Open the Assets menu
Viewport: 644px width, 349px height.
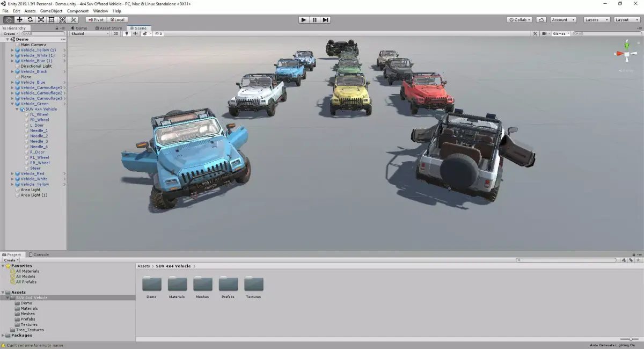[x=30, y=11]
